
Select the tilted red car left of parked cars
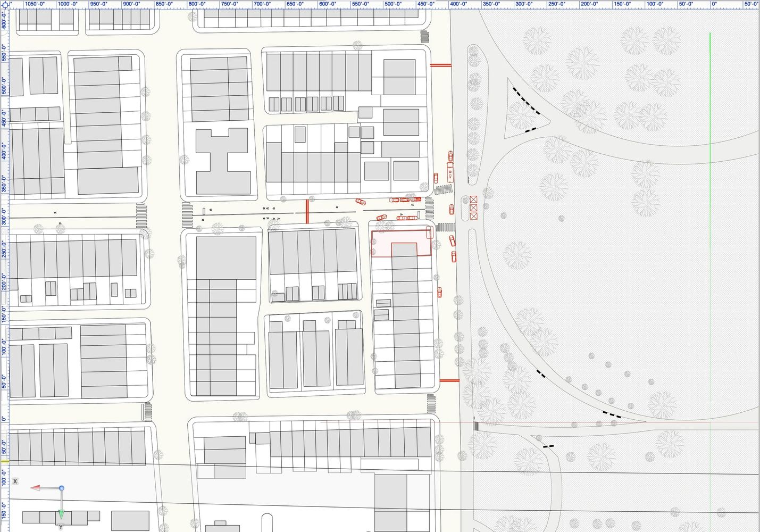361,201
